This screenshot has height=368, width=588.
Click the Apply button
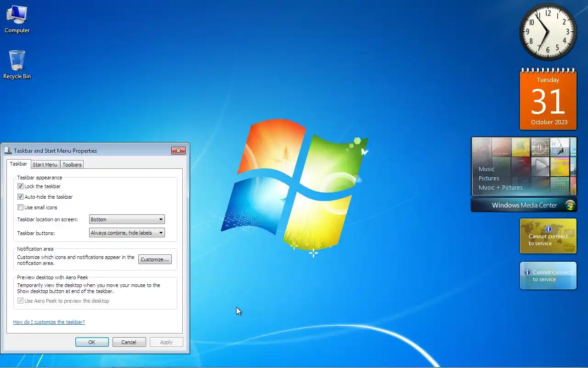[166, 342]
